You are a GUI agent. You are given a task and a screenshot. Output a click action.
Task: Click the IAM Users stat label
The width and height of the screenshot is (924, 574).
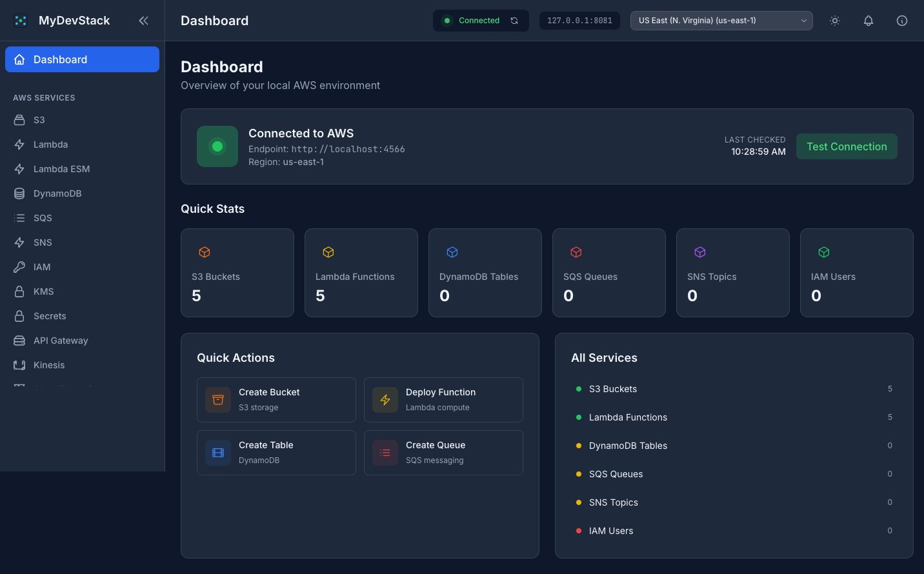click(x=833, y=277)
